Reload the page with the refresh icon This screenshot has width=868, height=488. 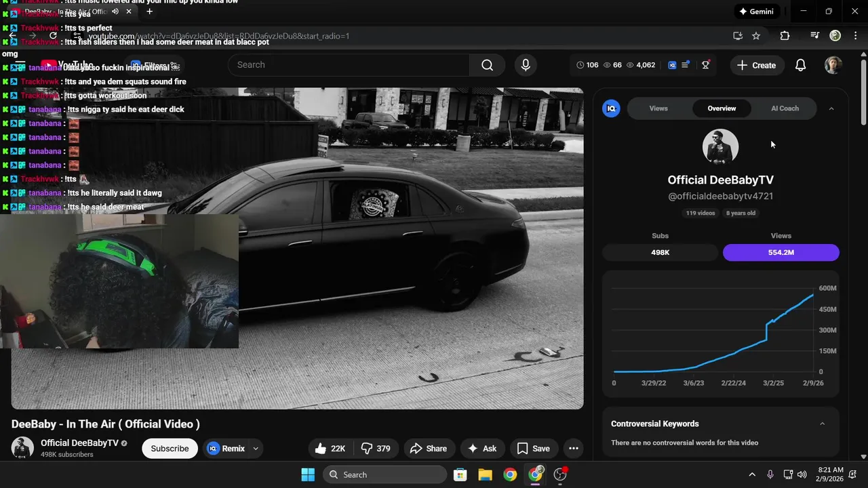coord(53,36)
